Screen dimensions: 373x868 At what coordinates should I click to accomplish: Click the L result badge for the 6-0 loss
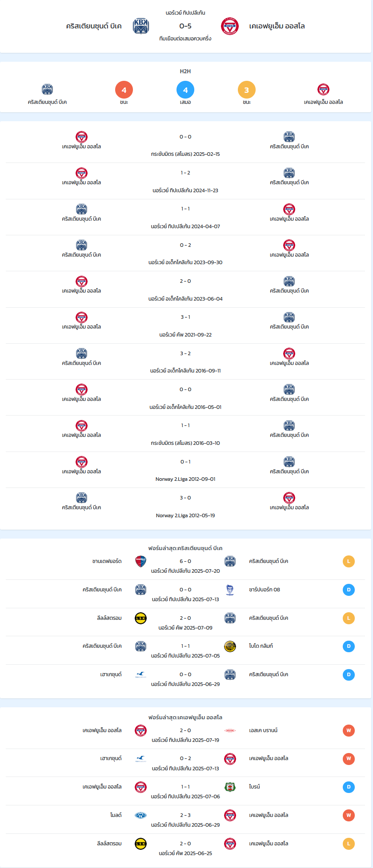pos(349,561)
